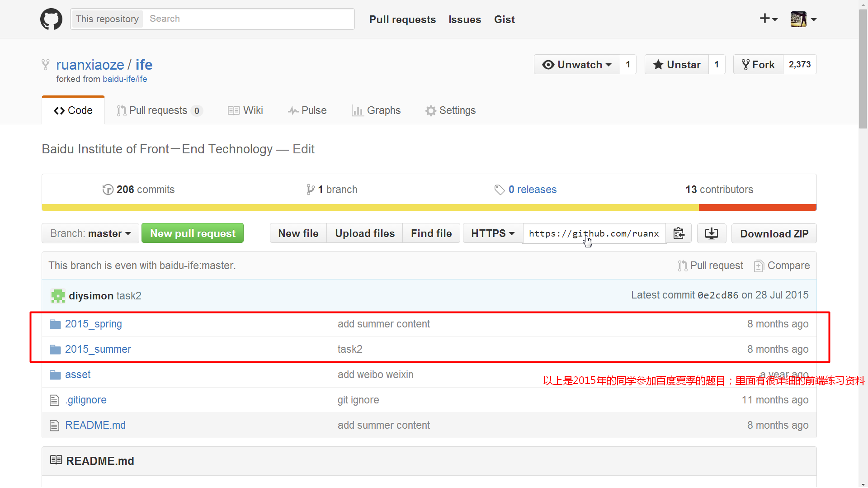Screen dimensions: 868x488
Task: Click the clone URL text field
Action: pos(594,233)
